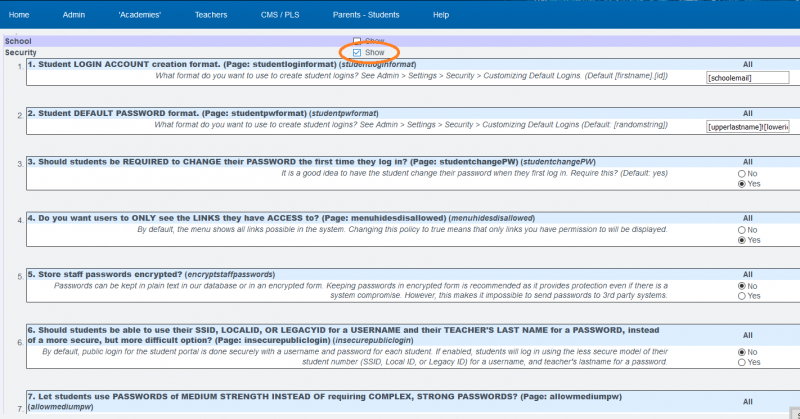
Task: Select No for showing only accessible links
Action: pyautogui.click(x=741, y=229)
